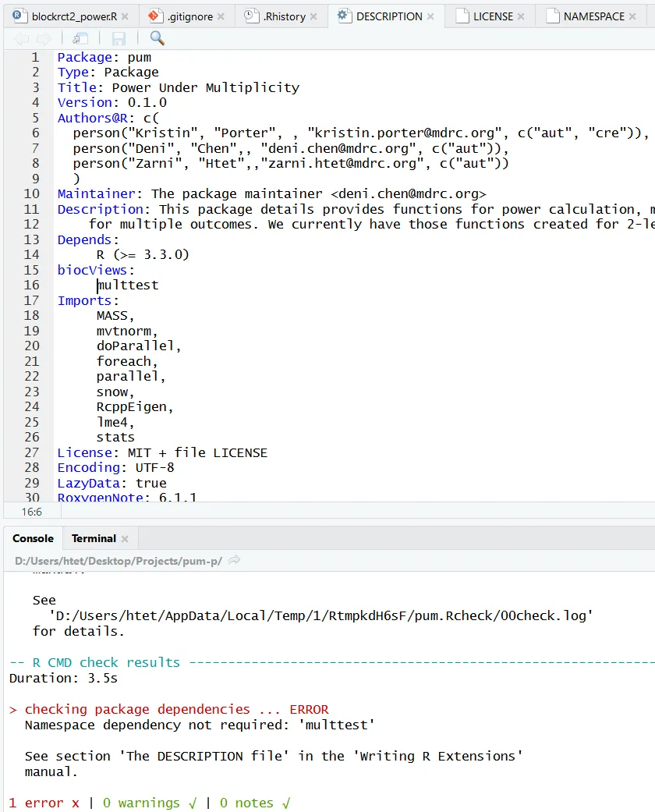Select the DESCRIPTION tab
This screenshot has width=655, height=812.
coord(389,16)
